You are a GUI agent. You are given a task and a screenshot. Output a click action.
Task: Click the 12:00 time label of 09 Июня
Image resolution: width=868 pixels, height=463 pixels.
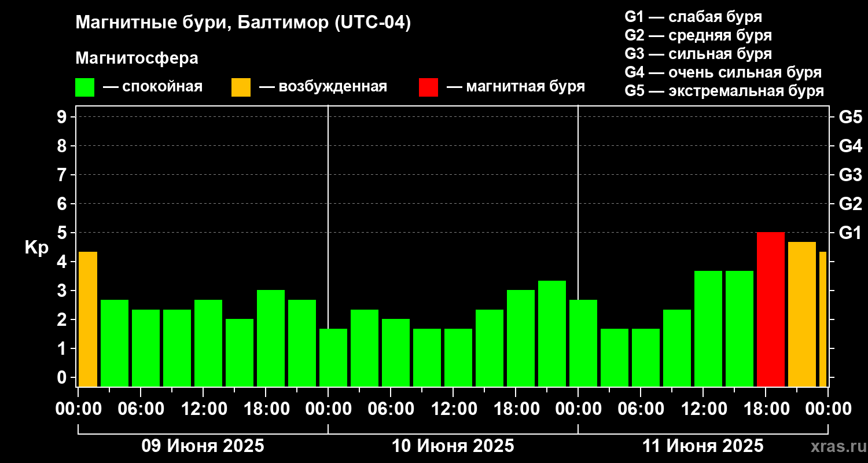pos(203,409)
